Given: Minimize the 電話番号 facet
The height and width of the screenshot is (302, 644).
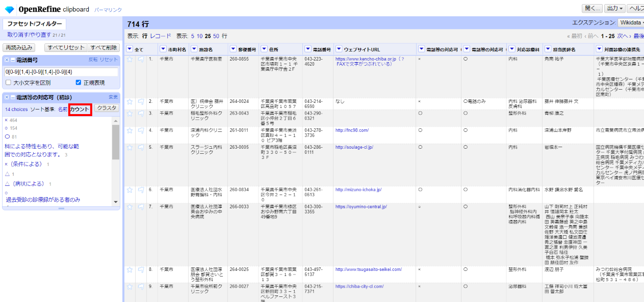Looking at the screenshot, I should pyautogui.click(x=13, y=60).
